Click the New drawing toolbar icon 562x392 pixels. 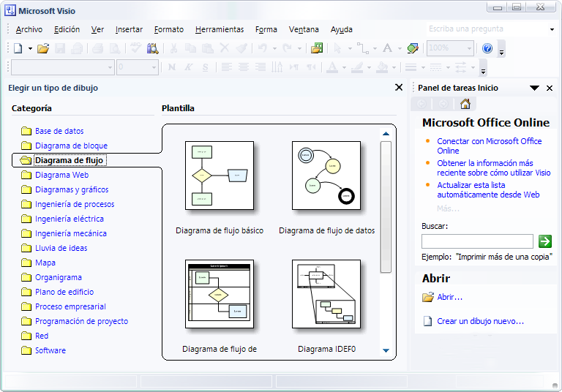tap(18, 48)
